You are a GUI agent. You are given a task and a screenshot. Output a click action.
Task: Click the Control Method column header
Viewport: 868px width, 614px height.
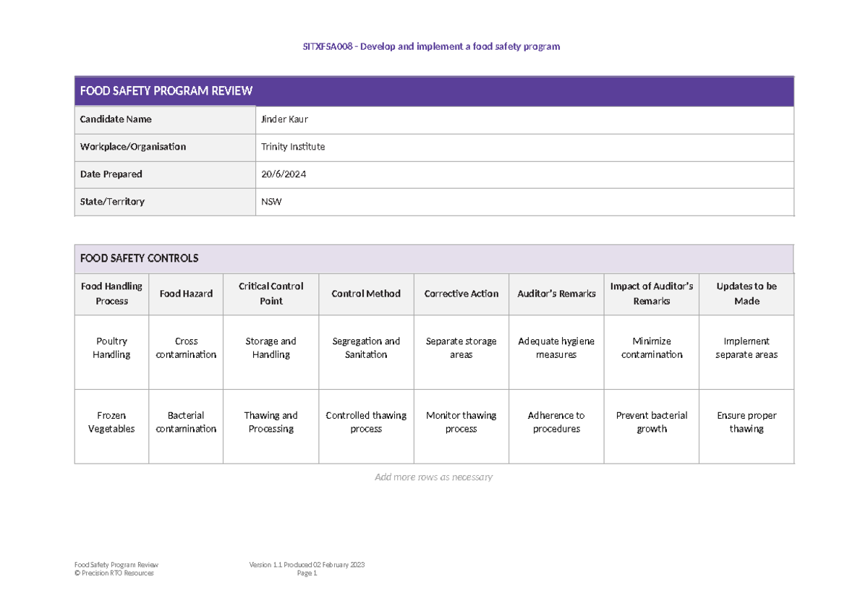click(366, 294)
